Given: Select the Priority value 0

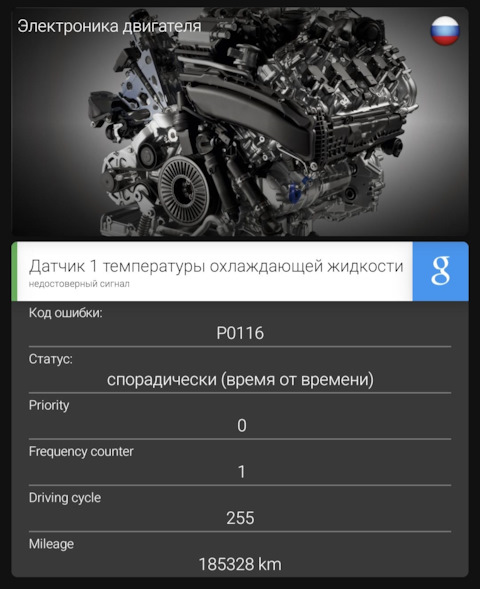Looking at the screenshot, I should tap(242, 426).
